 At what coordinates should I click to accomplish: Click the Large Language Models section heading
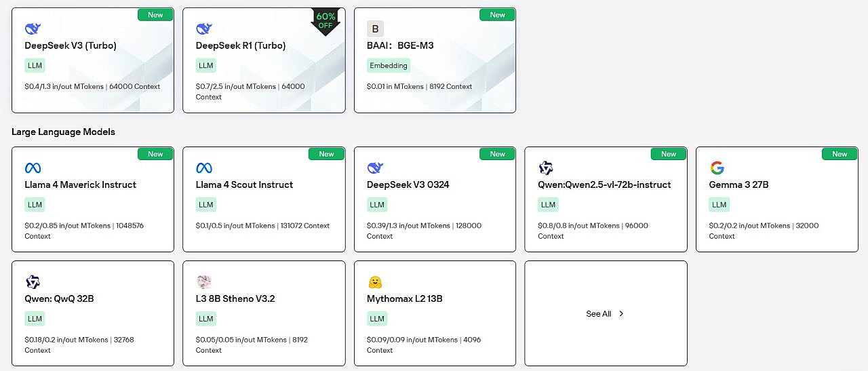63,132
